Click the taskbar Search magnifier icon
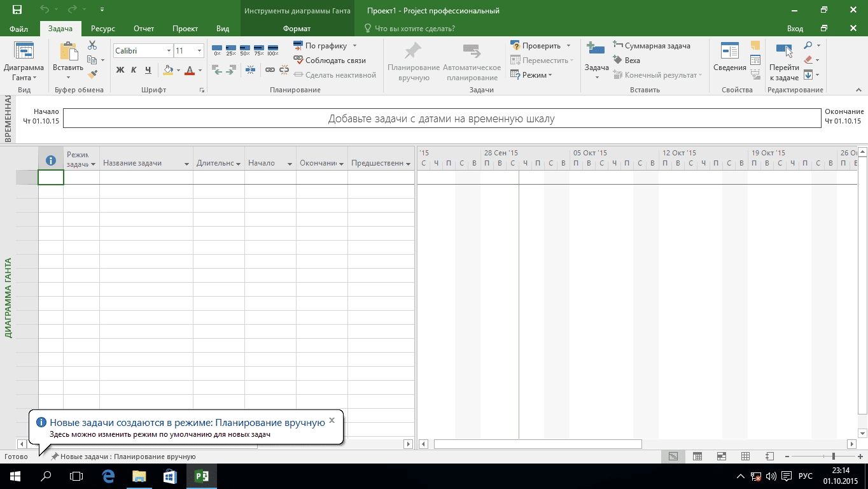The height and width of the screenshot is (489, 868). click(46, 476)
